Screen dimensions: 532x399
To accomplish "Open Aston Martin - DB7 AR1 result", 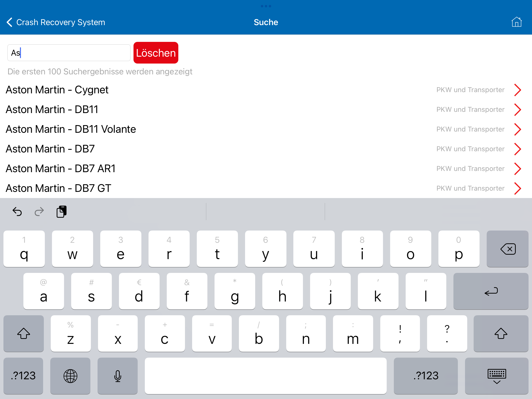I will (266, 168).
